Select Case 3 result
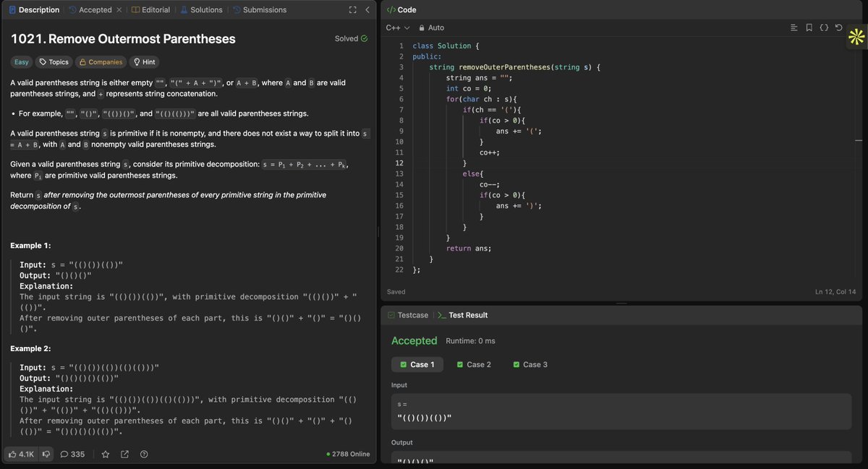 (x=530, y=364)
